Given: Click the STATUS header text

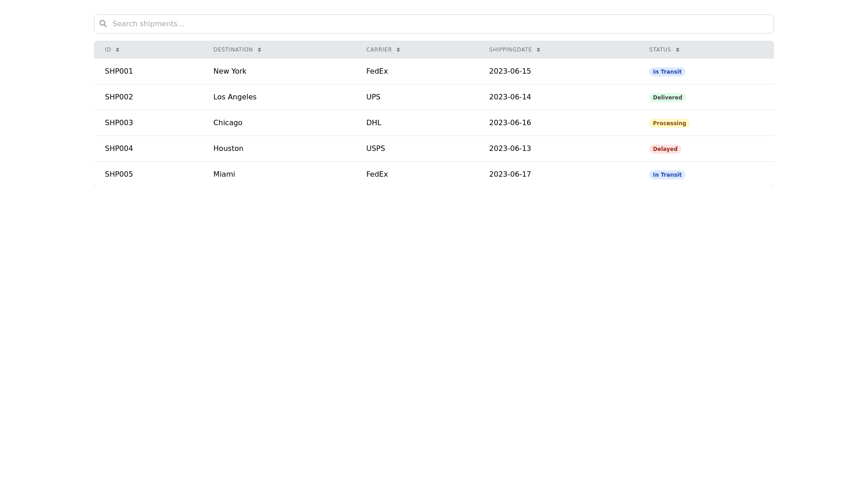Looking at the screenshot, I should click(x=660, y=50).
